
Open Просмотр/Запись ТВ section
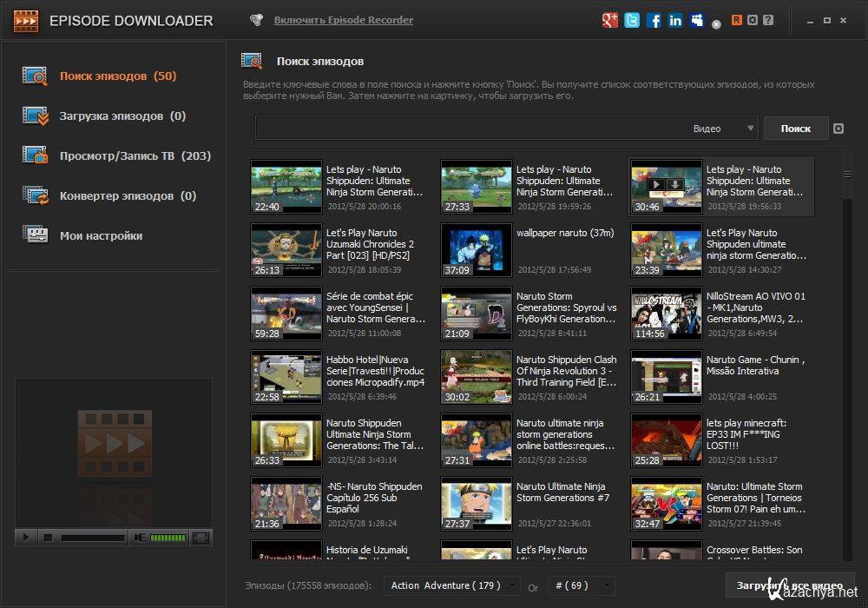pyautogui.click(x=135, y=156)
